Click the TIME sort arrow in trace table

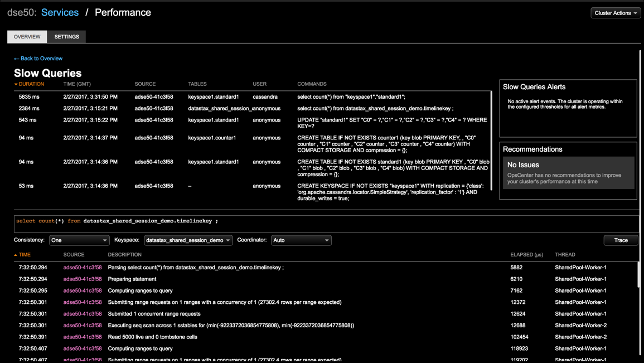coord(15,254)
